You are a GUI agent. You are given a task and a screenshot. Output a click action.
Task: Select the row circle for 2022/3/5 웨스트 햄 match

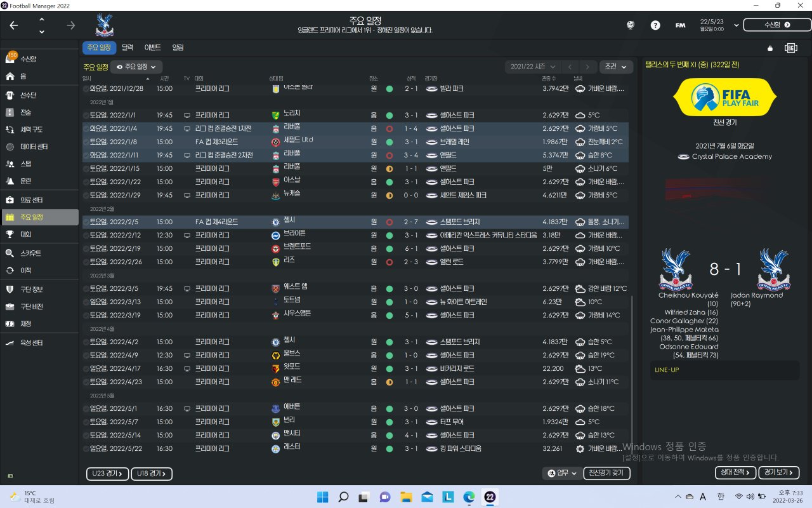pyautogui.click(x=86, y=289)
